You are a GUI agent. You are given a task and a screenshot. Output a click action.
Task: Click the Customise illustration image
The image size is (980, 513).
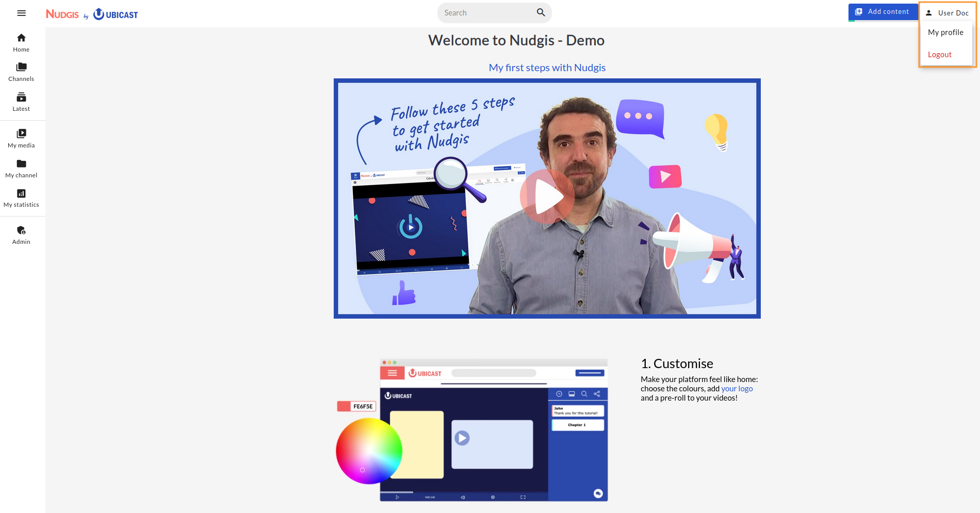click(472, 430)
